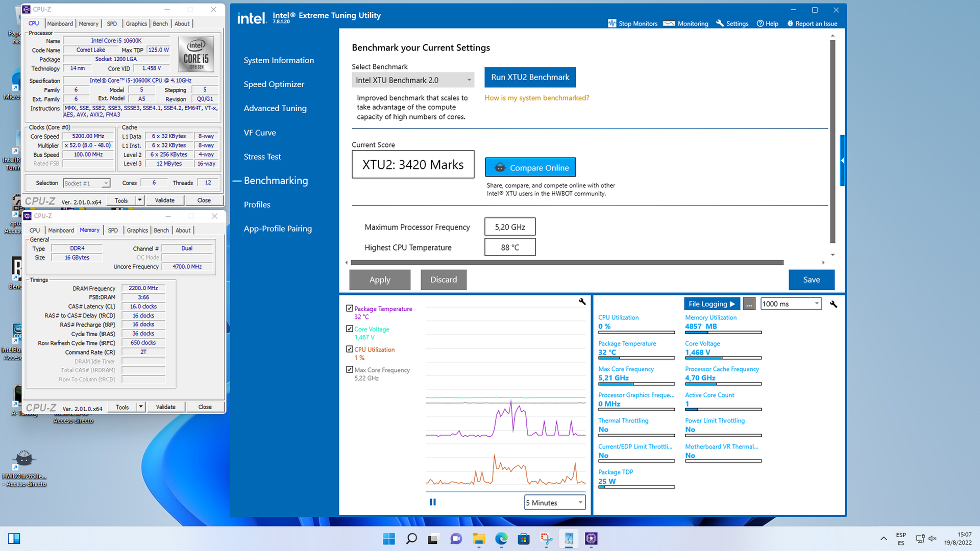Viewport: 980px width, 551px height.
Task: Collapse the XTU side panel arrow handle
Action: [x=842, y=161]
